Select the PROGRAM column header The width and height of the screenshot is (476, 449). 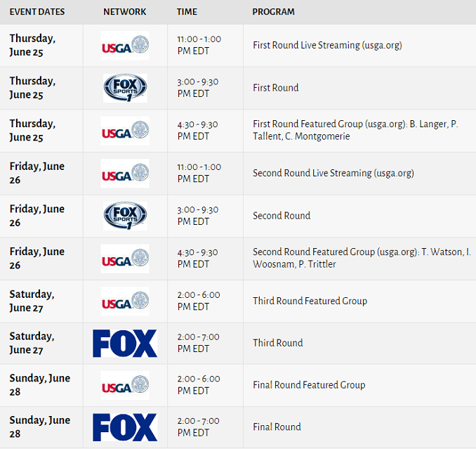click(274, 12)
